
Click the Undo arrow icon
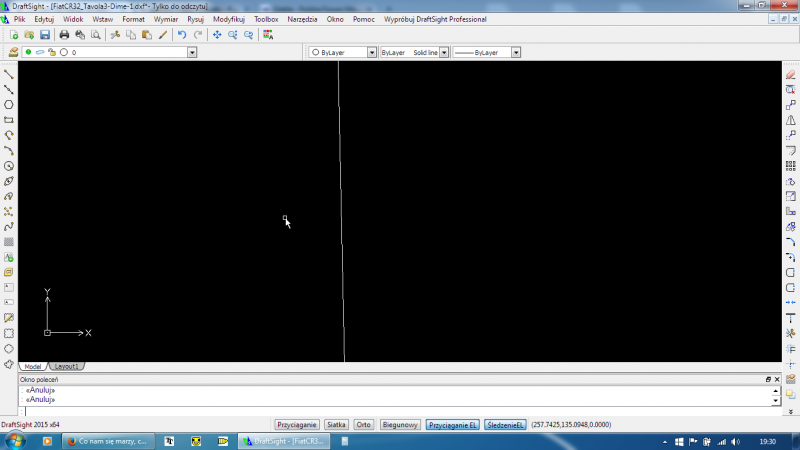coord(181,35)
